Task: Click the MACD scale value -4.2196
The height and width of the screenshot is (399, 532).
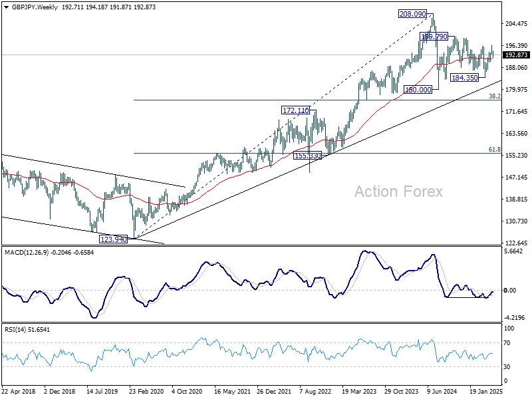Action: click(x=515, y=318)
